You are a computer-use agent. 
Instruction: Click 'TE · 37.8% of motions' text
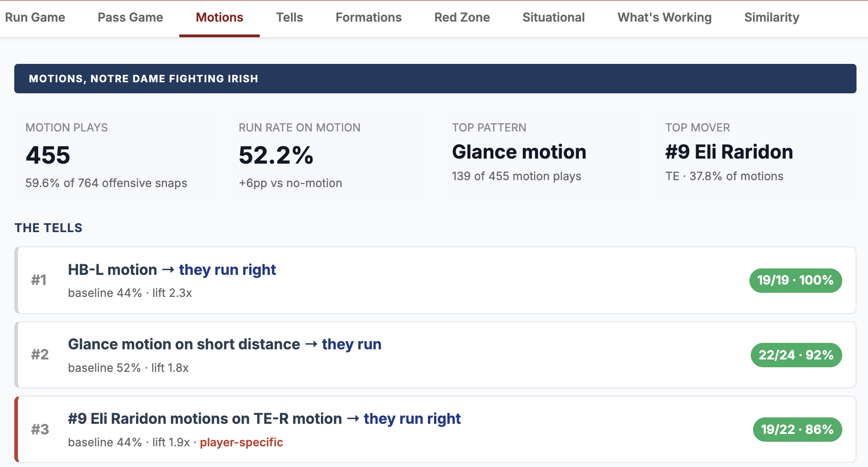point(724,176)
